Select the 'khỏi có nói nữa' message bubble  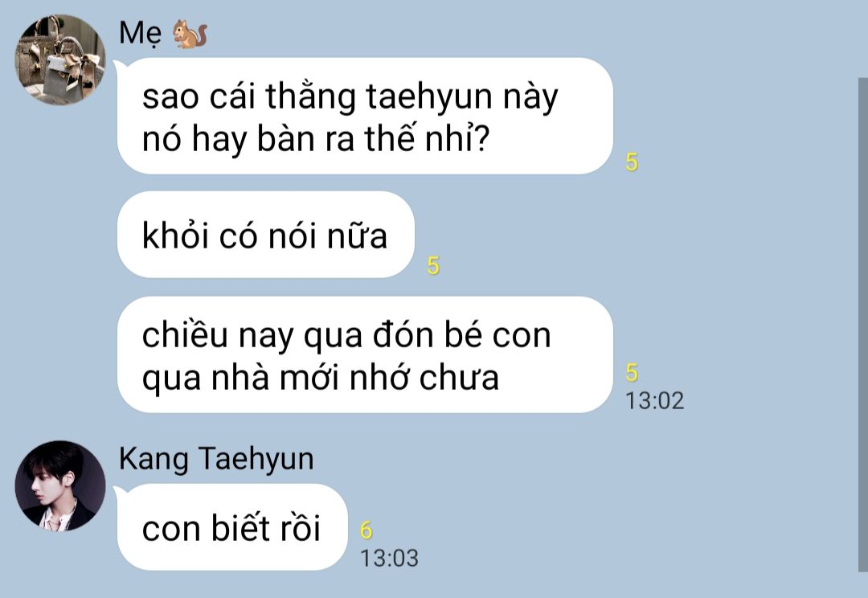pos(266,234)
